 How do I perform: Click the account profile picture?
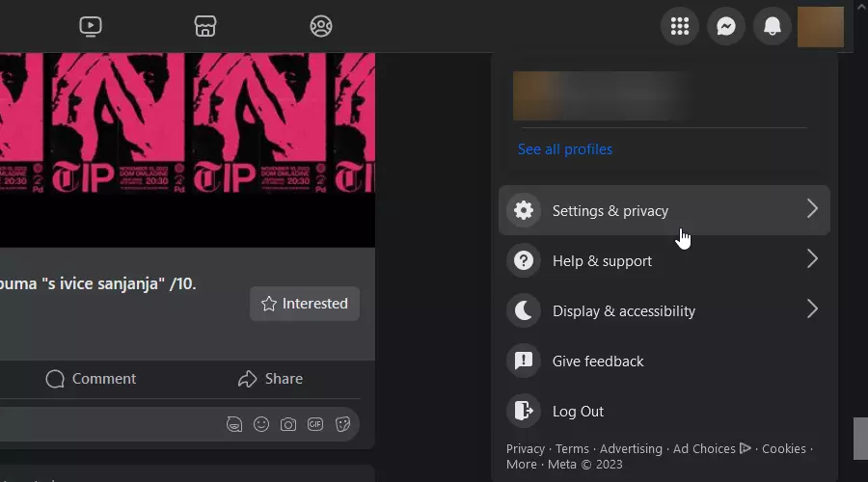(821, 27)
